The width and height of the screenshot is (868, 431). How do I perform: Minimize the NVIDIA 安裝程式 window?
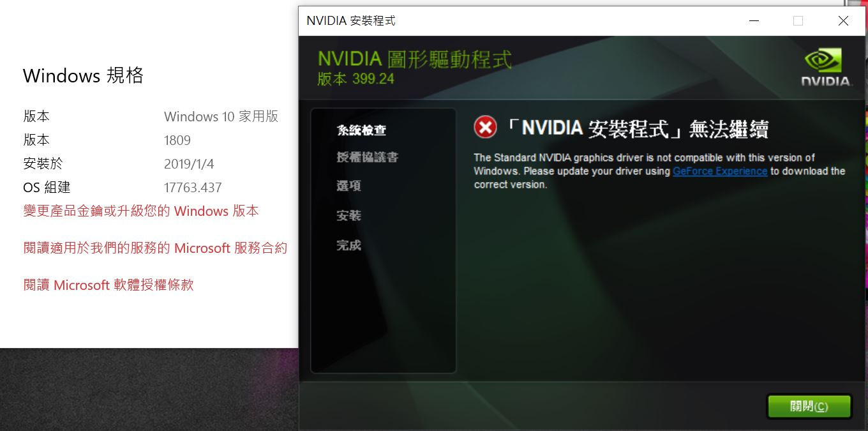[x=754, y=20]
